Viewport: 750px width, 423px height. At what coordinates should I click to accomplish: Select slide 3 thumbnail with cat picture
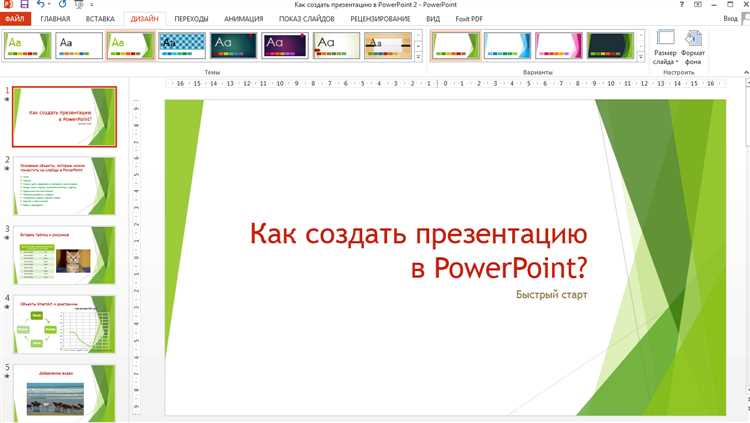click(65, 255)
